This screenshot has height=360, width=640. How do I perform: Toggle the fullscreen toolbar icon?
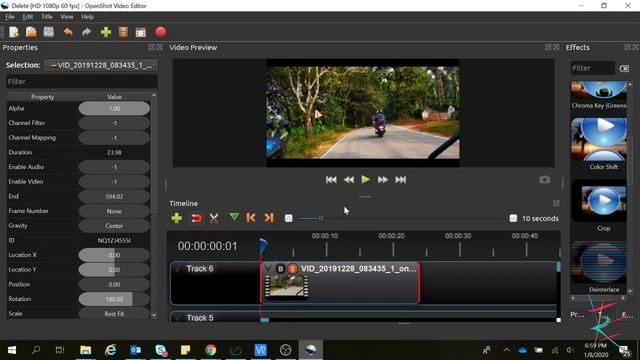tap(141, 33)
